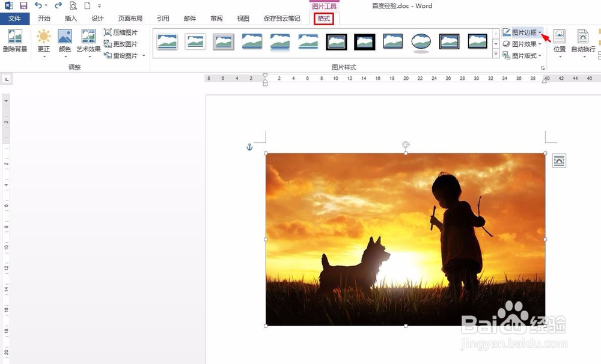Image resolution: width=601 pixels, height=364 pixels.
Task: Click the picture rotation handle
Action: pos(406,144)
